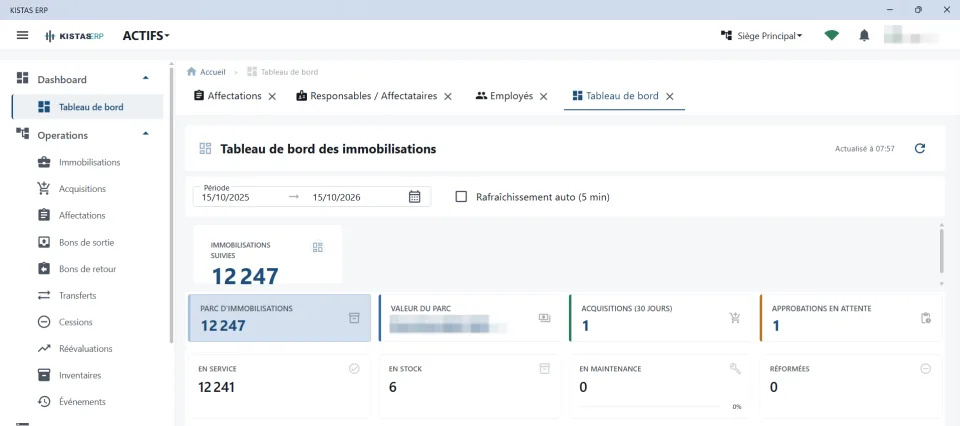Click the Bons de sortie icon
960x426 pixels.
[x=43, y=242]
